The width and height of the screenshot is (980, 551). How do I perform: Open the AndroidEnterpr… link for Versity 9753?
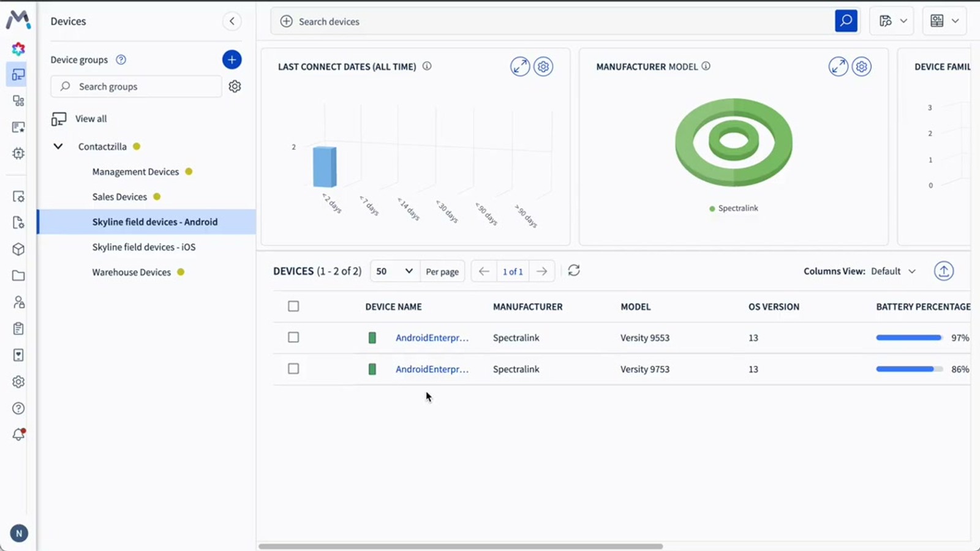[432, 369]
